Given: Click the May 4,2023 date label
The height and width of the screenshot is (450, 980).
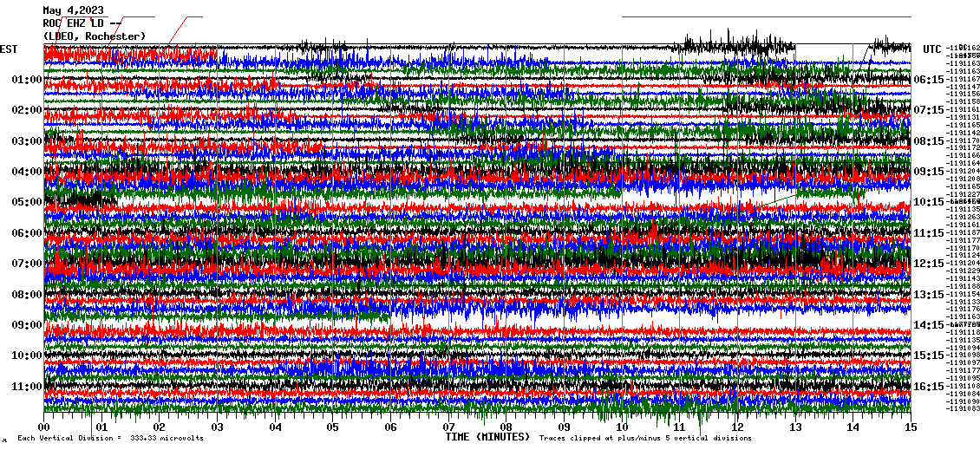Looking at the screenshot, I should [73, 10].
